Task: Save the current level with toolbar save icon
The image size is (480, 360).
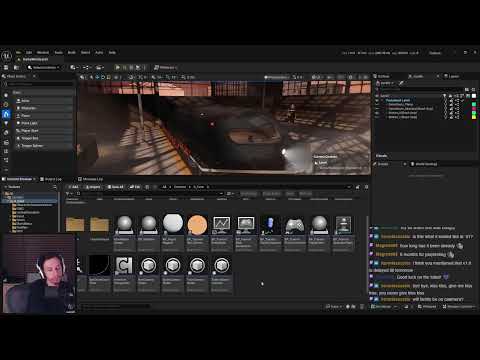Action: 6,67
